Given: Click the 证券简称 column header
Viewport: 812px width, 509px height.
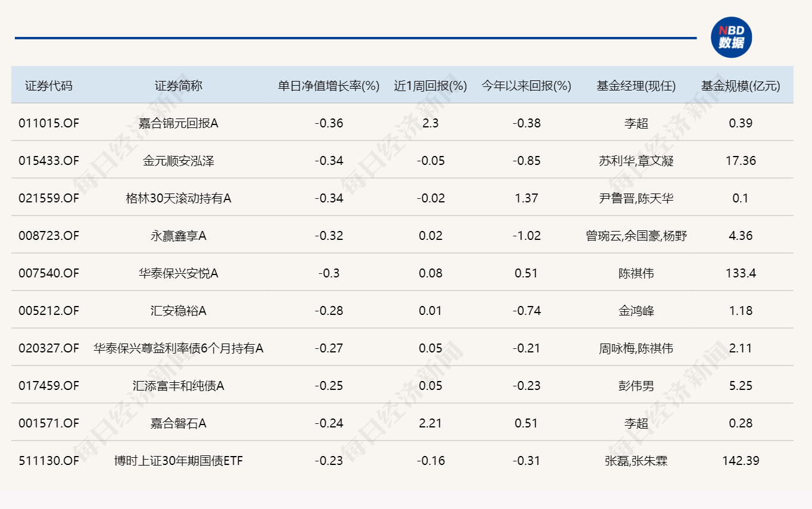Looking at the screenshot, I should [179, 86].
